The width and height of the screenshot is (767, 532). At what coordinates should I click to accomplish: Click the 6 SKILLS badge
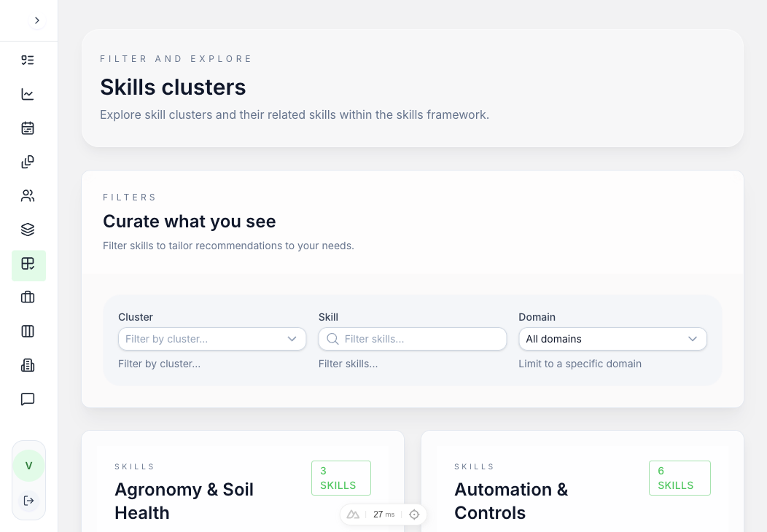tap(680, 478)
